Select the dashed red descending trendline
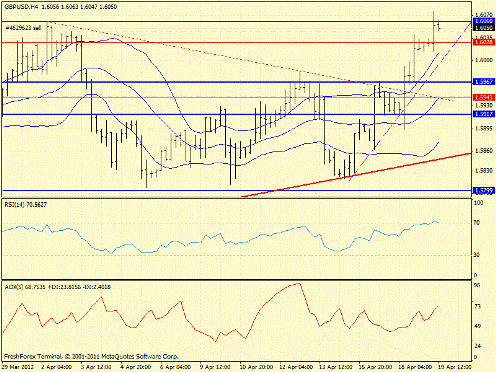The width and height of the screenshot is (496, 372). coord(250,61)
